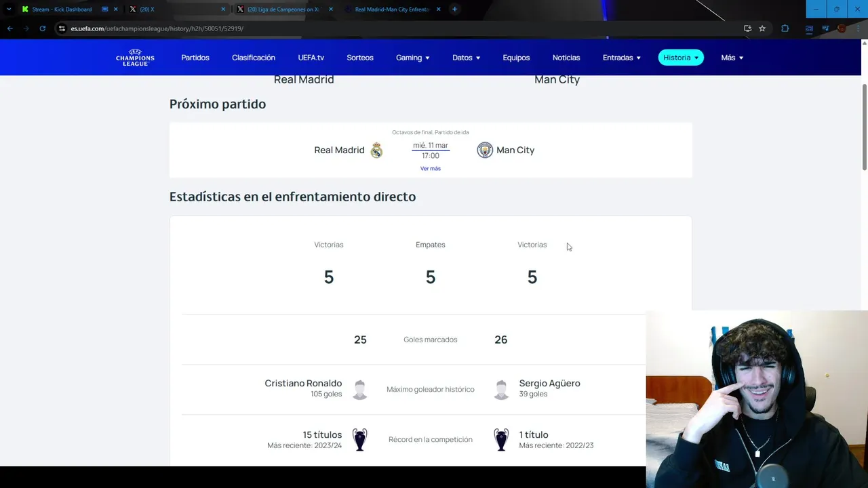Click the browser forward arrow
Screen dimensions: 868x488
coord(26,28)
